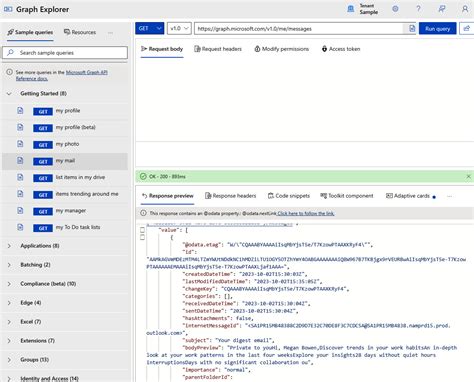The image size is (474, 382).
Task: Click the Search sample queries field
Action: click(x=65, y=53)
